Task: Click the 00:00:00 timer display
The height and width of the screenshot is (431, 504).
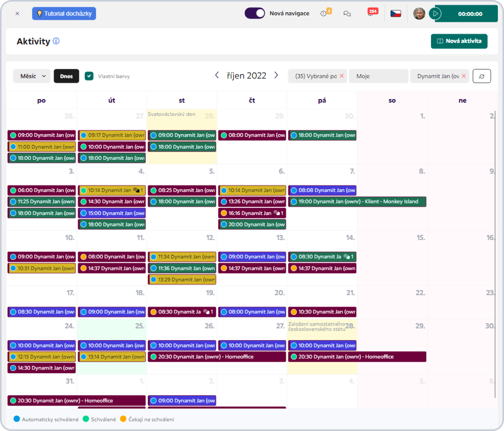Action: tap(470, 14)
